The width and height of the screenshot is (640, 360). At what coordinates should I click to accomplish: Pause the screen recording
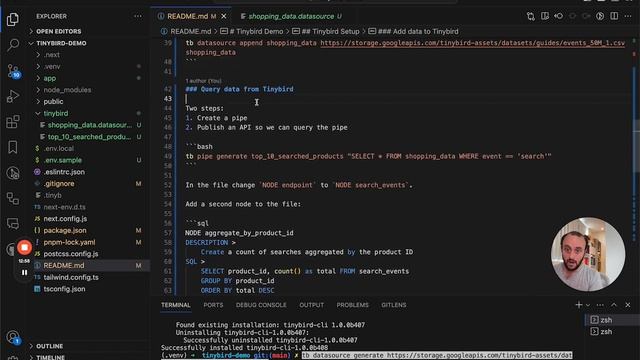[24, 272]
